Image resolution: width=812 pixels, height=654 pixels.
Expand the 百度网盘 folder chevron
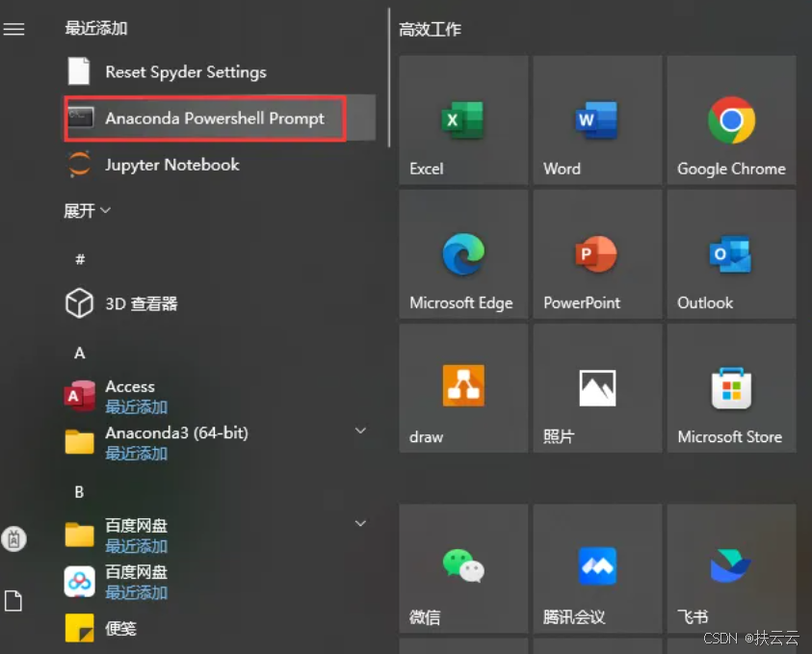point(360,523)
